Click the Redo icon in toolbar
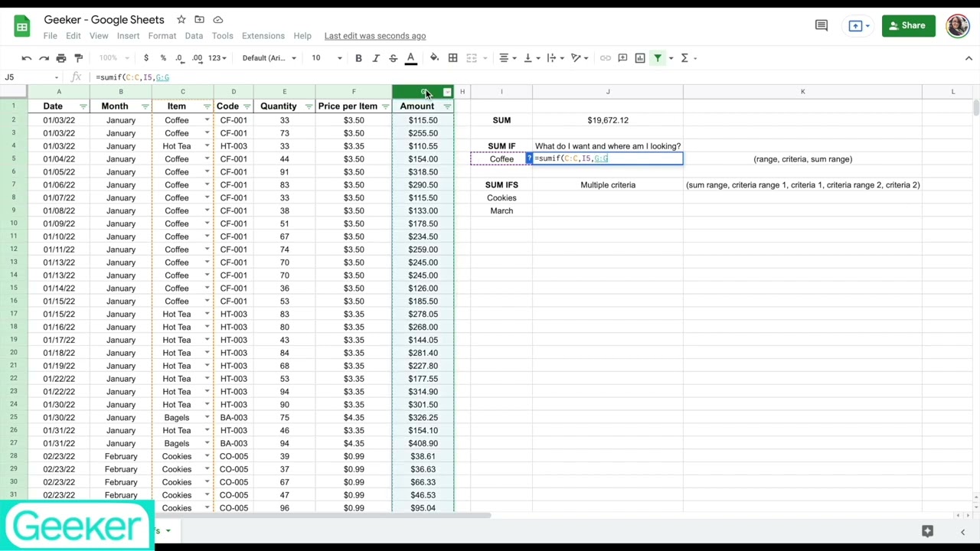980x551 pixels. point(44,58)
